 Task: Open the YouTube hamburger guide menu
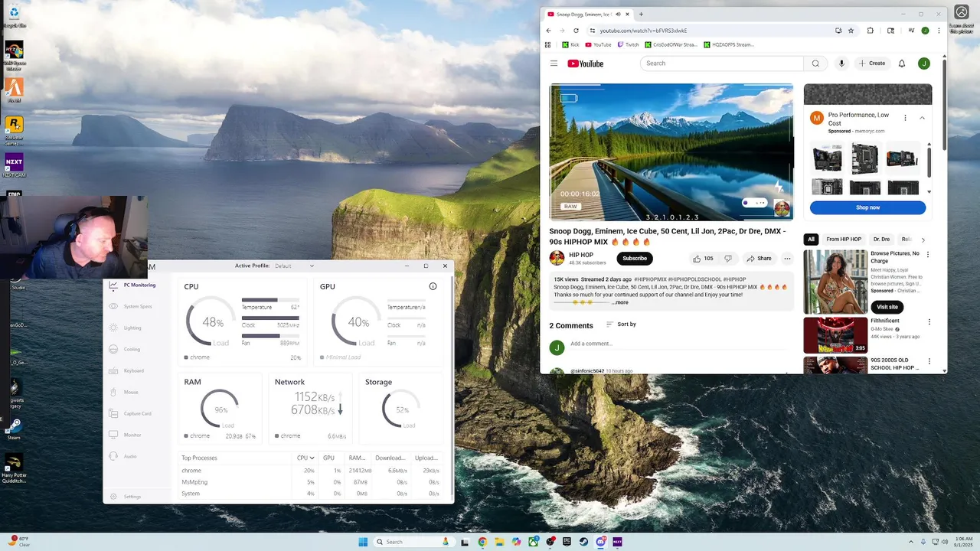pos(554,64)
